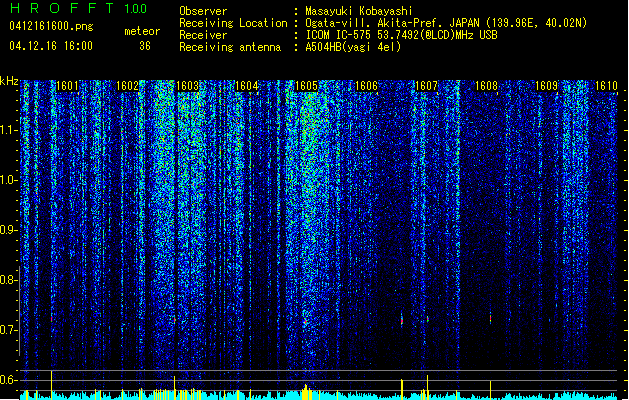
Task: Click the yellow count spike below 1608
Action: 490,390
